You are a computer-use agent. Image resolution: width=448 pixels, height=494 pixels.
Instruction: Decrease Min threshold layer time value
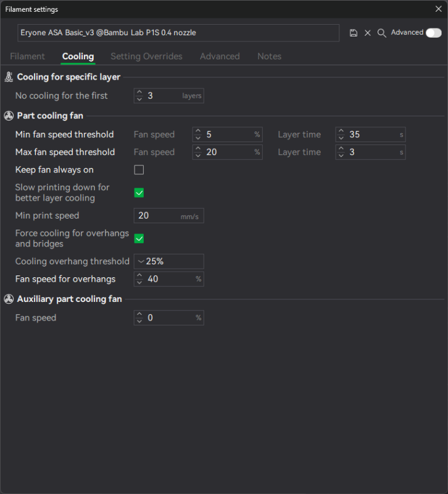[341, 138]
